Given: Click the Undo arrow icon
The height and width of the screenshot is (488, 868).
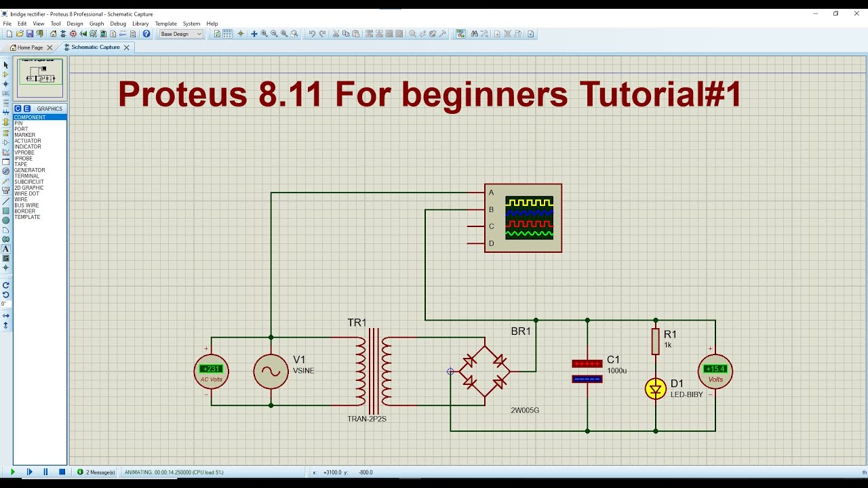Looking at the screenshot, I should [312, 34].
